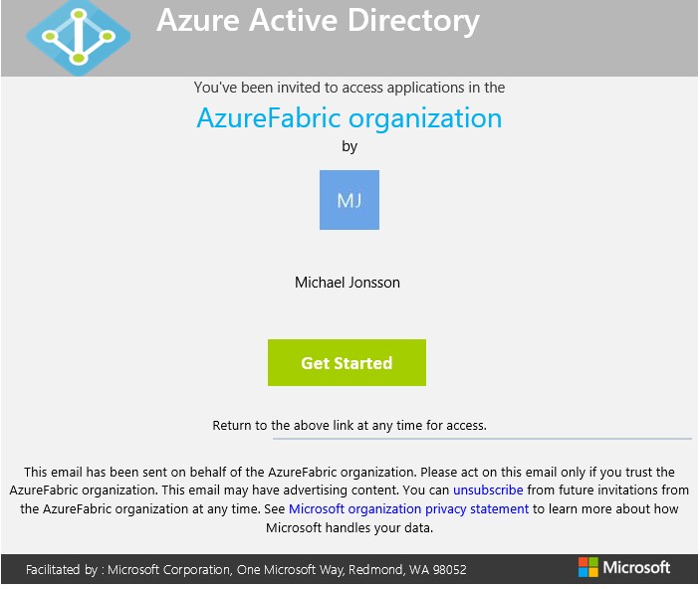Click the word 'by' under organization name
This screenshot has width=700, height=589.
(x=350, y=147)
